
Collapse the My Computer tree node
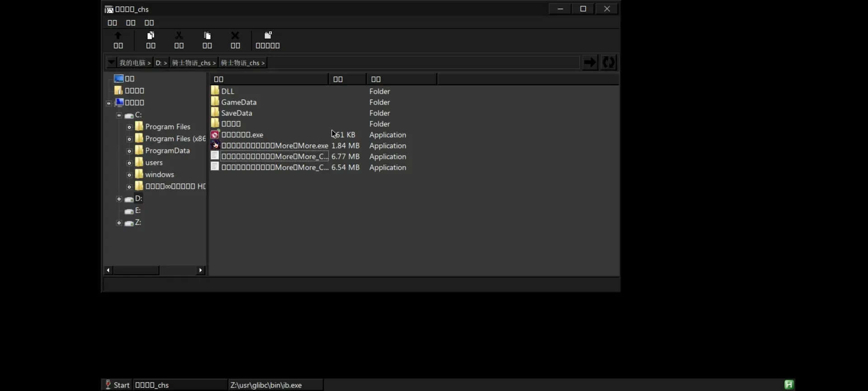(108, 103)
